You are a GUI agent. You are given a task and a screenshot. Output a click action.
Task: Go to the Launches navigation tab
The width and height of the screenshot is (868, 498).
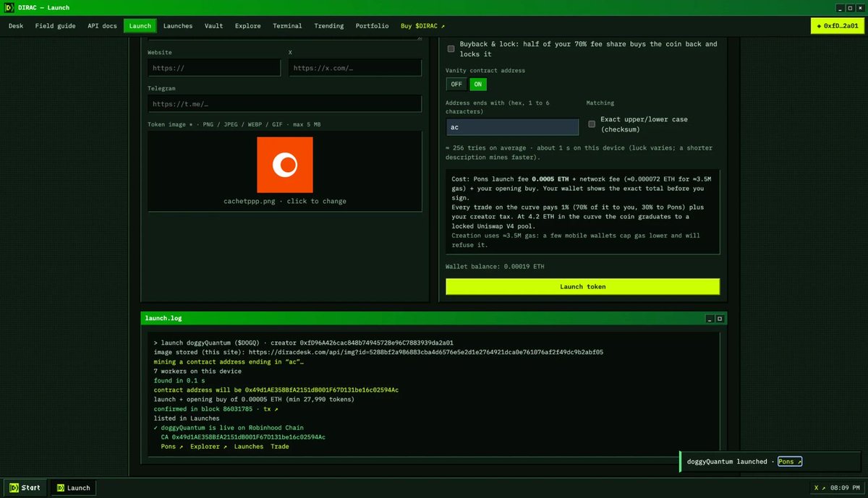[x=178, y=26]
